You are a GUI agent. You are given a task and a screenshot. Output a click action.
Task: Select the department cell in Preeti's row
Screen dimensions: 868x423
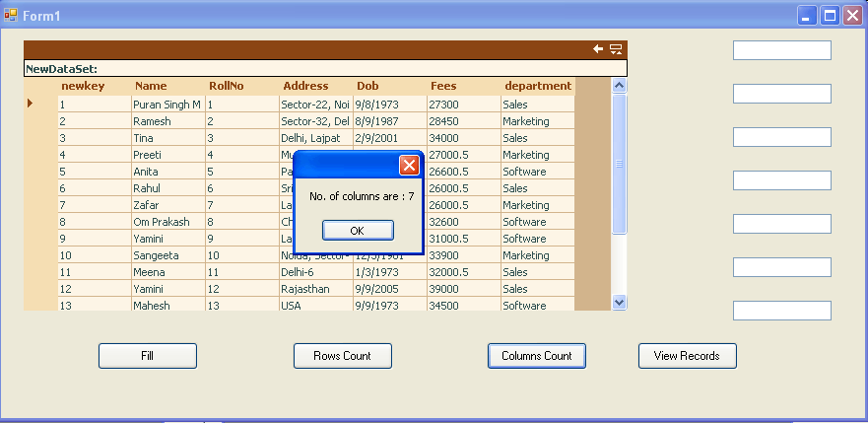pyautogui.click(x=538, y=155)
